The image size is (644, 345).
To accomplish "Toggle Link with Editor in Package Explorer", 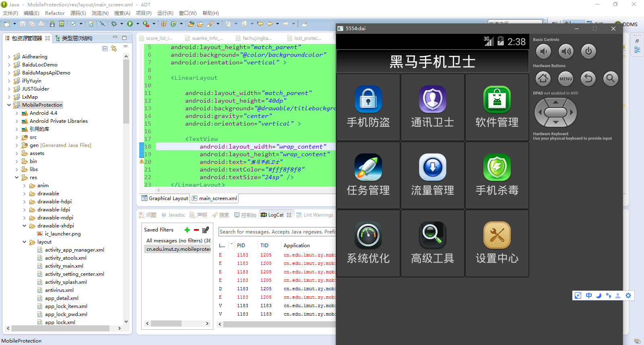I will click(x=114, y=48).
